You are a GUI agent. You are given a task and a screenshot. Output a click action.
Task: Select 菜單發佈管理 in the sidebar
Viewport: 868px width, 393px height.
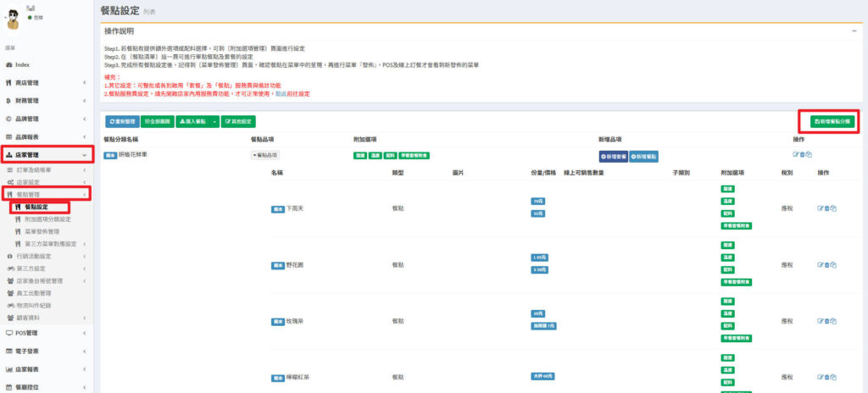(x=53, y=230)
